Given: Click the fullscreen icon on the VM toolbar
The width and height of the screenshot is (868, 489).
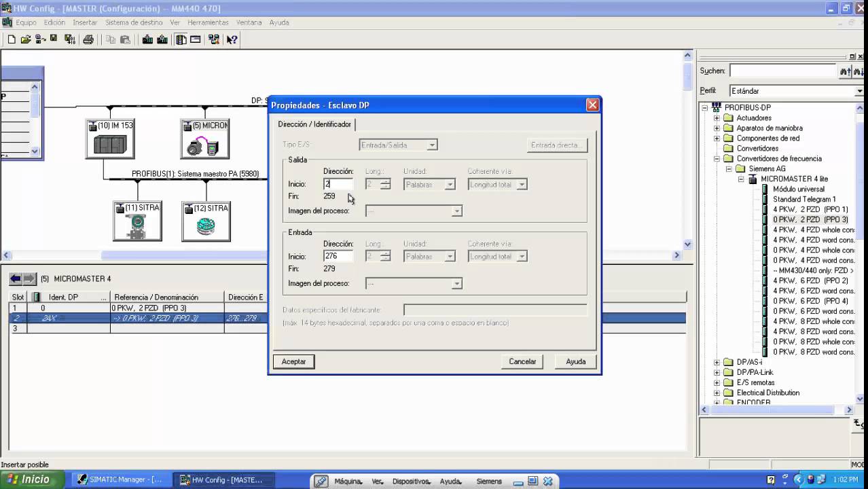Looking at the screenshot, I should [533, 481].
